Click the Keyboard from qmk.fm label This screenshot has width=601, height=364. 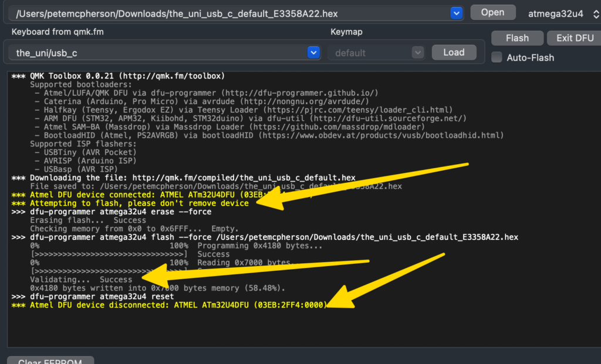point(58,32)
